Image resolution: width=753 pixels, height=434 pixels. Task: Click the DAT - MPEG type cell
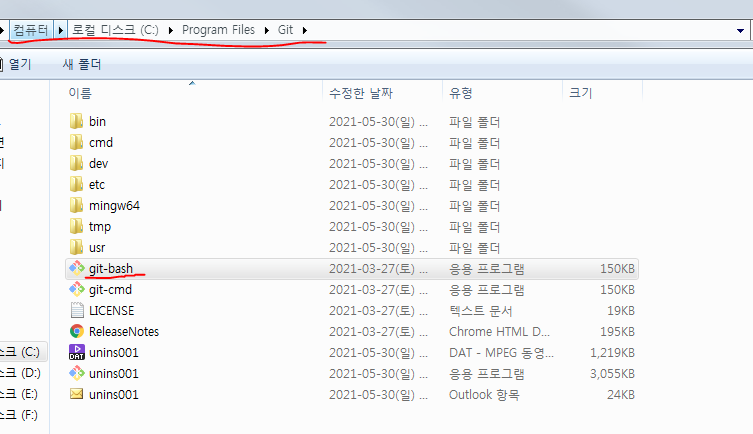click(x=501, y=352)
